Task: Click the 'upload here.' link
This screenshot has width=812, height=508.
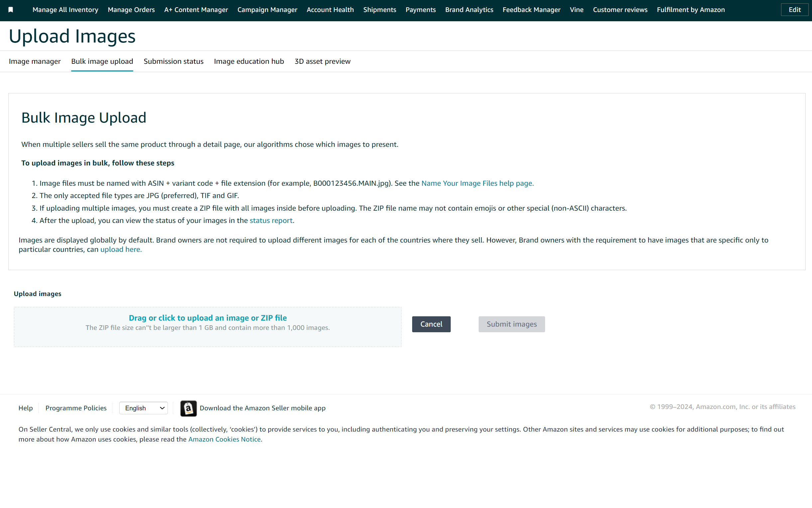Action: tap(121, 250)
